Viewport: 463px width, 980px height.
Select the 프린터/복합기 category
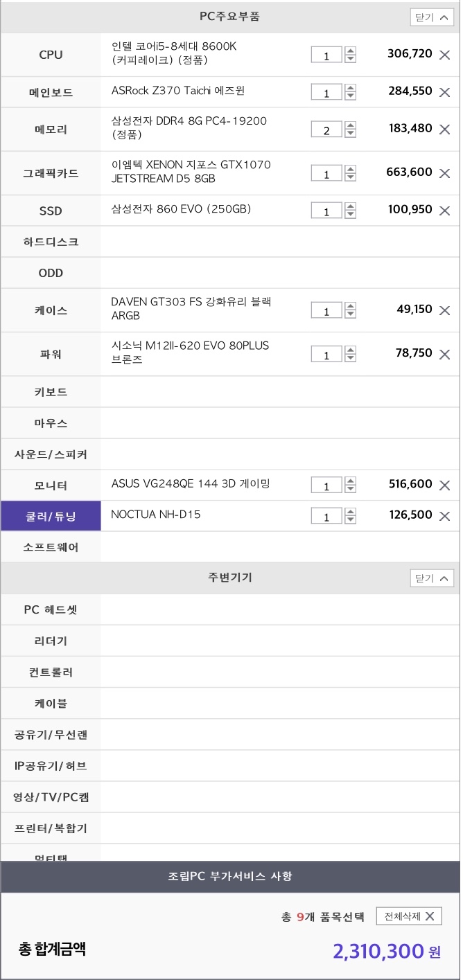point(51,828)
